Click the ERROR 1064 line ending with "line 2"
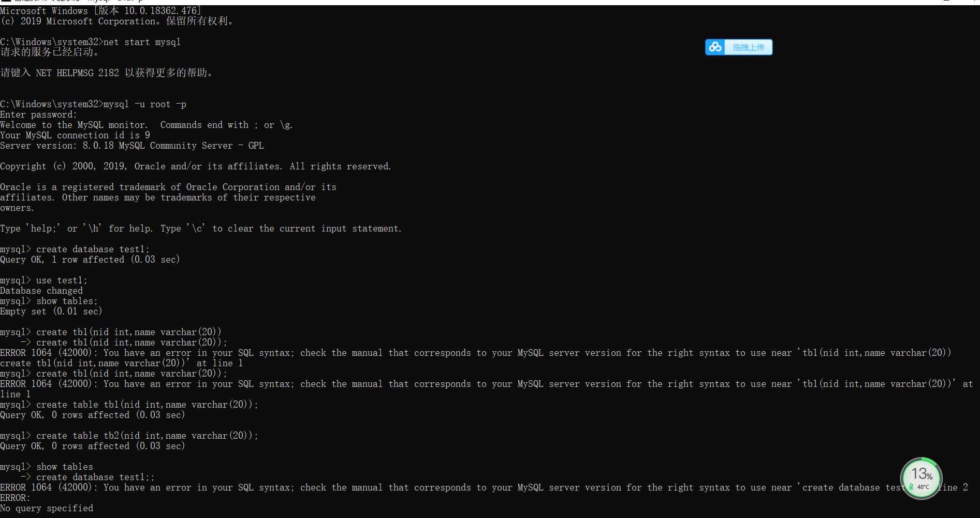Viewport: 980px width, 518px height. (484, 487)
